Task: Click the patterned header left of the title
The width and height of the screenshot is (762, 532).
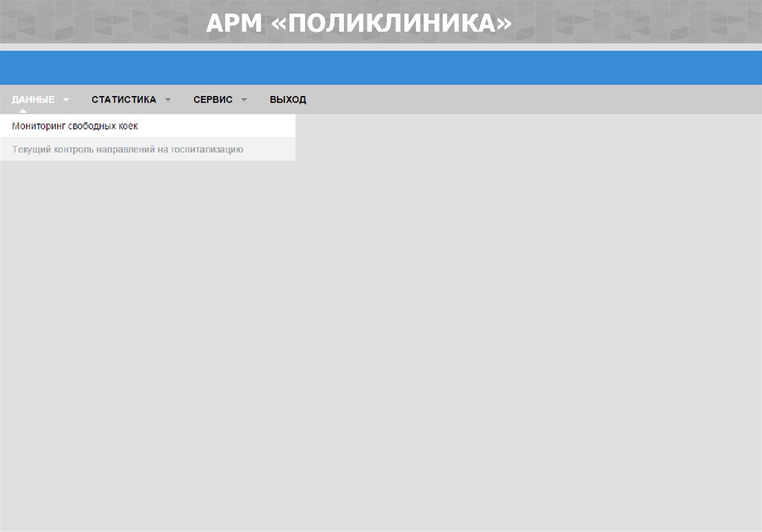Action: click(97, 22)
